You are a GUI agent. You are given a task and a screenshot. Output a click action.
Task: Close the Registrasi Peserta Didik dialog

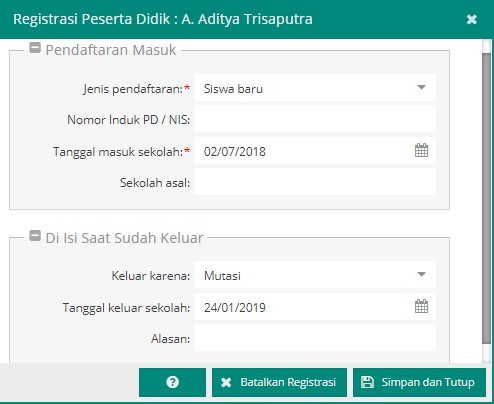(x=472, y=19)
